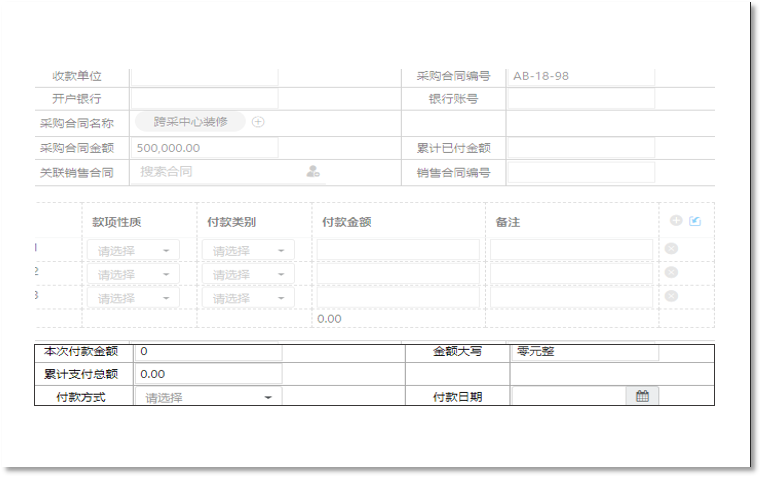Screen dimensions: 761x477
Task: Click person icon in 关联销售合同 search field
Action: point(313,172)
